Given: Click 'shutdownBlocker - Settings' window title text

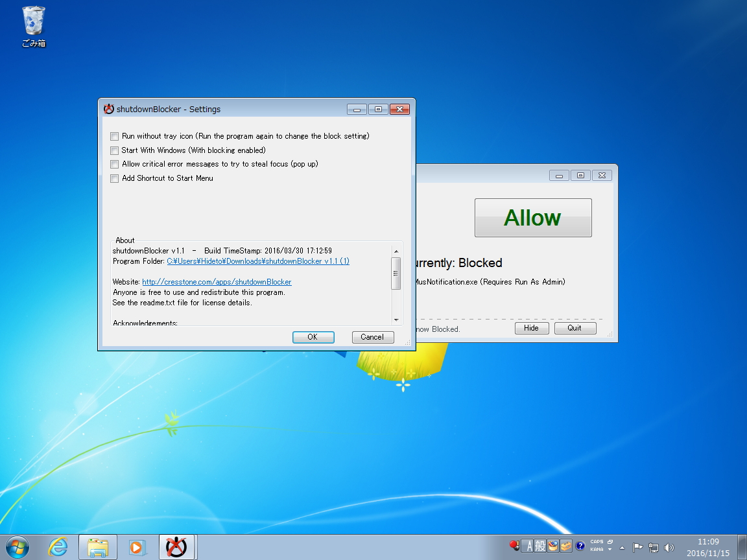Looking at the screenshot, I should (x=169, y=110).
